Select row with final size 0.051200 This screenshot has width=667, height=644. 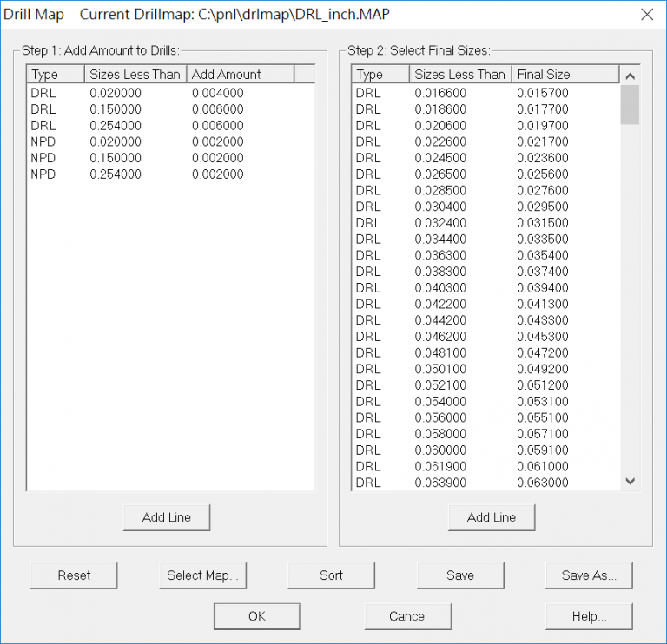click(x=485, y=385)
